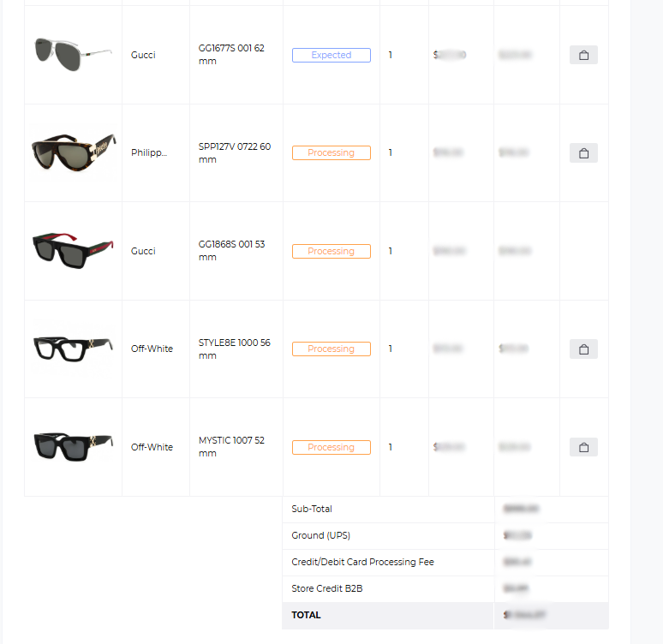
Task: Click Processing status for MYSTIC 1007
Action: click(x=331, y=447)
